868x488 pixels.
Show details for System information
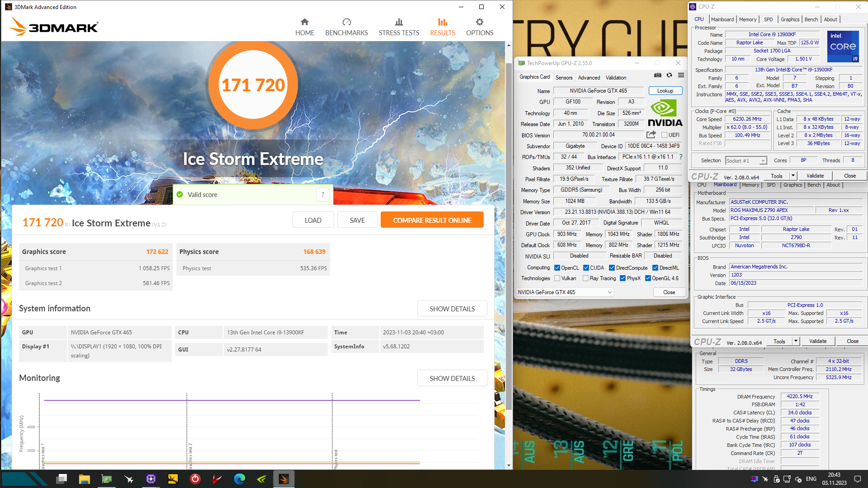pyautogui.click(x=452, y=309)
